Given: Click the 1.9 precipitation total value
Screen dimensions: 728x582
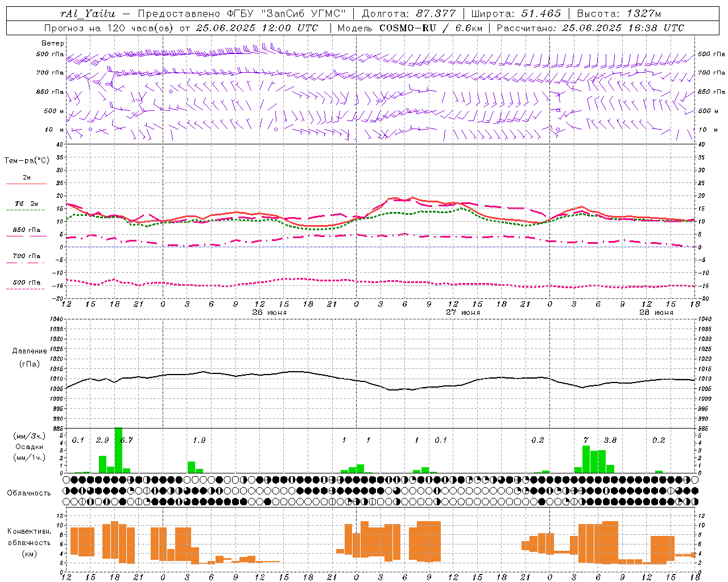Looking at the screenshot, I should (x=199, y=440).
